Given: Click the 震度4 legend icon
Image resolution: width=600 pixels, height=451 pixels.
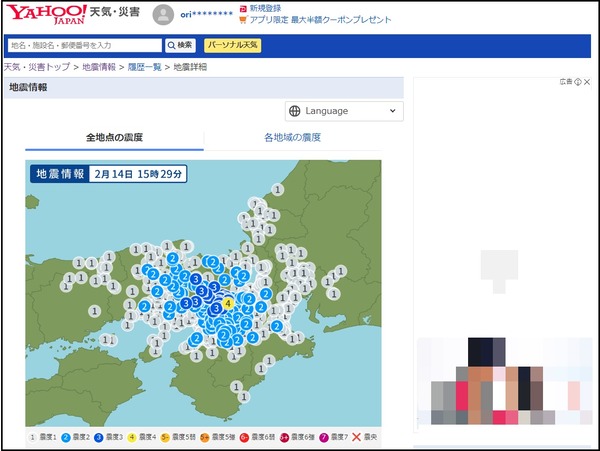Looking at the screenshot, I should (x=132, y=437).
